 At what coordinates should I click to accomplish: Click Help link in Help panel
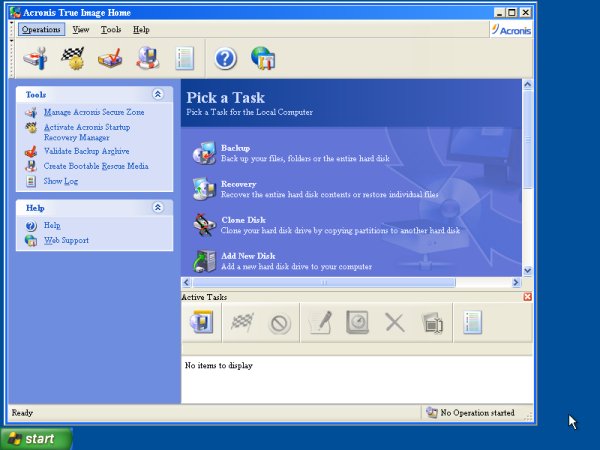pyautogui.click(x=52, y=225)
